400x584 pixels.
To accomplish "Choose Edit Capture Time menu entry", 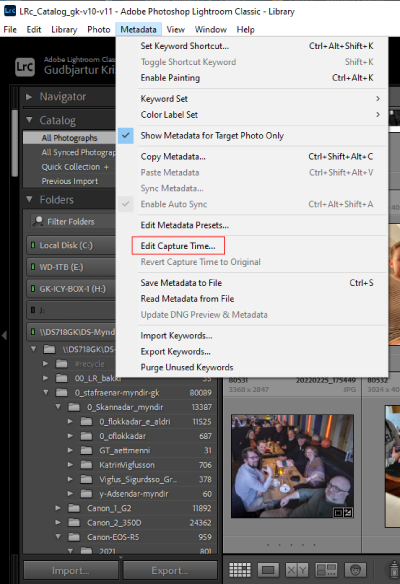I will 178,246.
